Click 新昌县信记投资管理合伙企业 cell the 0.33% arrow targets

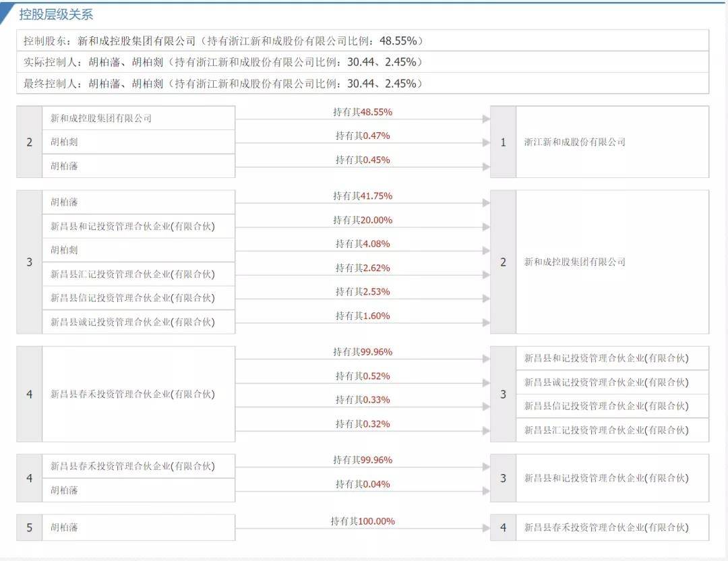coord(612,406)
